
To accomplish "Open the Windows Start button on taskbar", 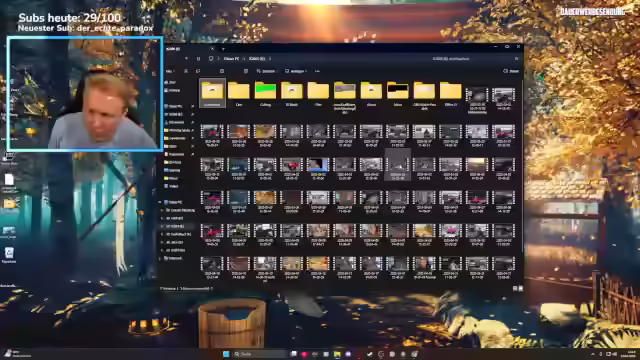I will pos(226,354).
